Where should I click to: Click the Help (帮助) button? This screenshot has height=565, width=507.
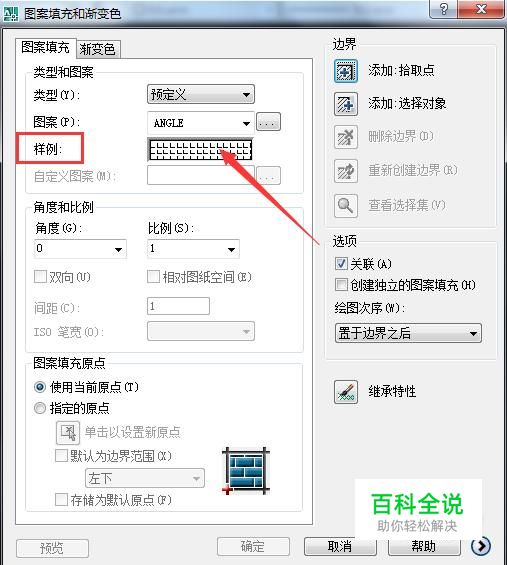[x=424, y=547]
